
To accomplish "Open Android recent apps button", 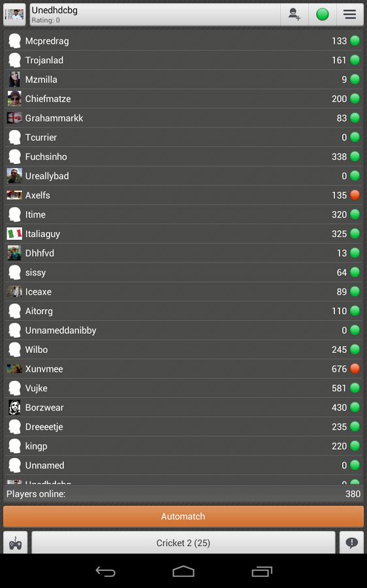I will 262,571.
